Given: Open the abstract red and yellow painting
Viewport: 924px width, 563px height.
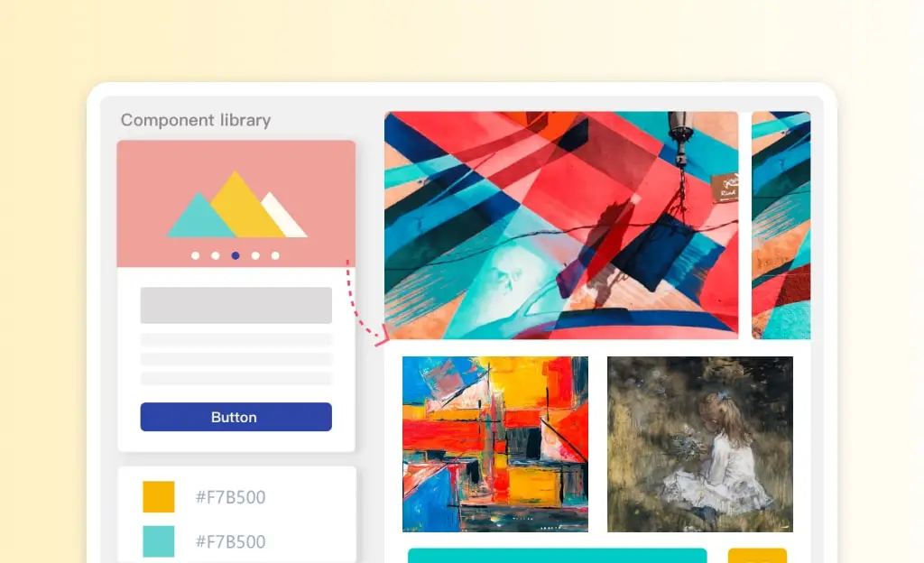Looking at the screenshot, I should coord(495,444).
